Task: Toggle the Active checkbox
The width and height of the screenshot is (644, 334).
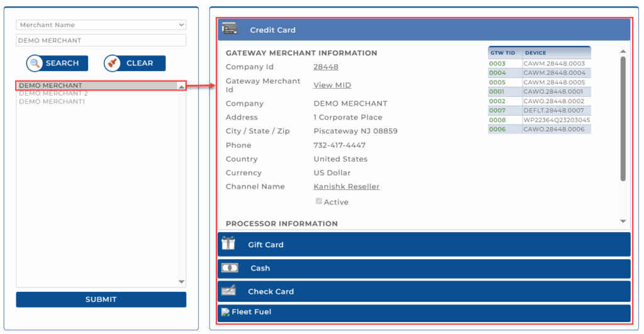Action: (x=319, y=202)
